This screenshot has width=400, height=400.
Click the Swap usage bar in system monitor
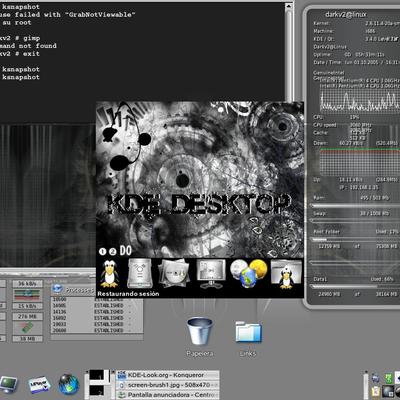tap(354, 220)
